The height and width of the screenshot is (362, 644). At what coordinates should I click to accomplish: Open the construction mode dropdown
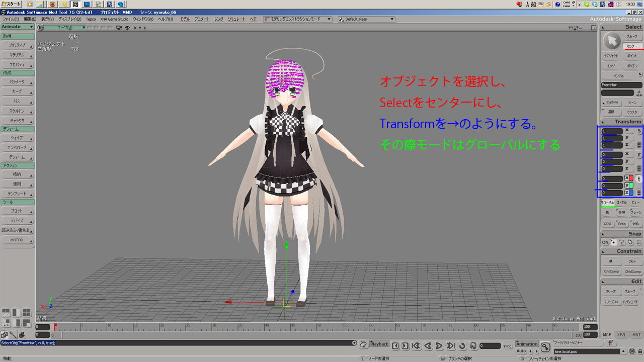pos(298,19)
